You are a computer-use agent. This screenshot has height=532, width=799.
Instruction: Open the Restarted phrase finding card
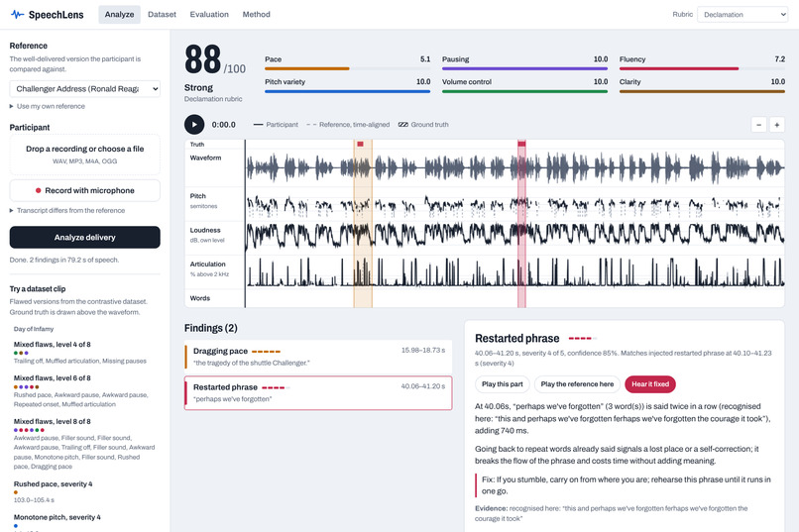point(318,392)
